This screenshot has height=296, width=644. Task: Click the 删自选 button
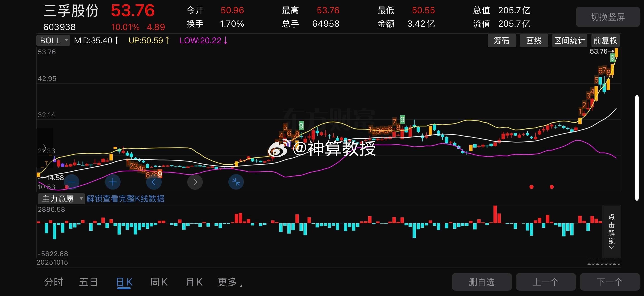click(482, 282)
